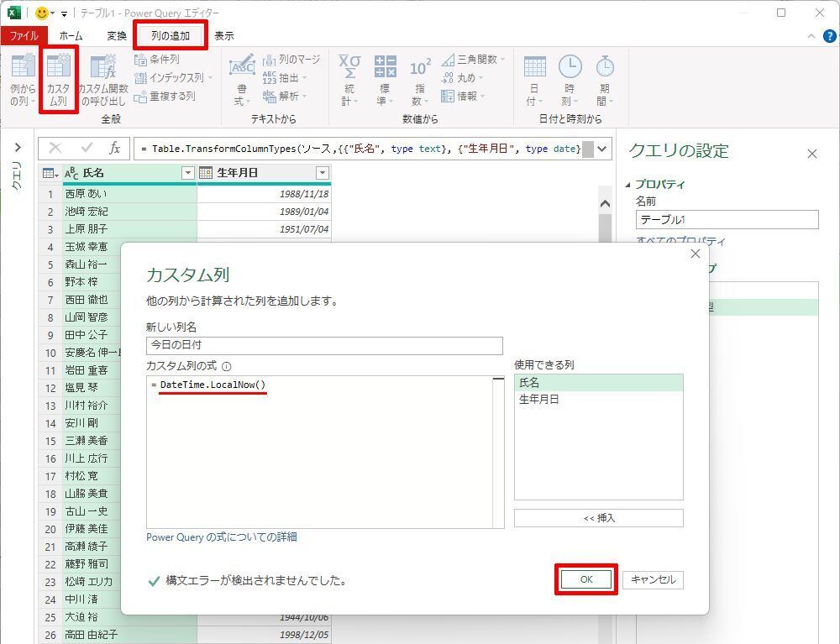The height and width of the screenshot is (644, 840).
Task: Open the Scientific exponent tool
Action: click(x=419, y=80)
